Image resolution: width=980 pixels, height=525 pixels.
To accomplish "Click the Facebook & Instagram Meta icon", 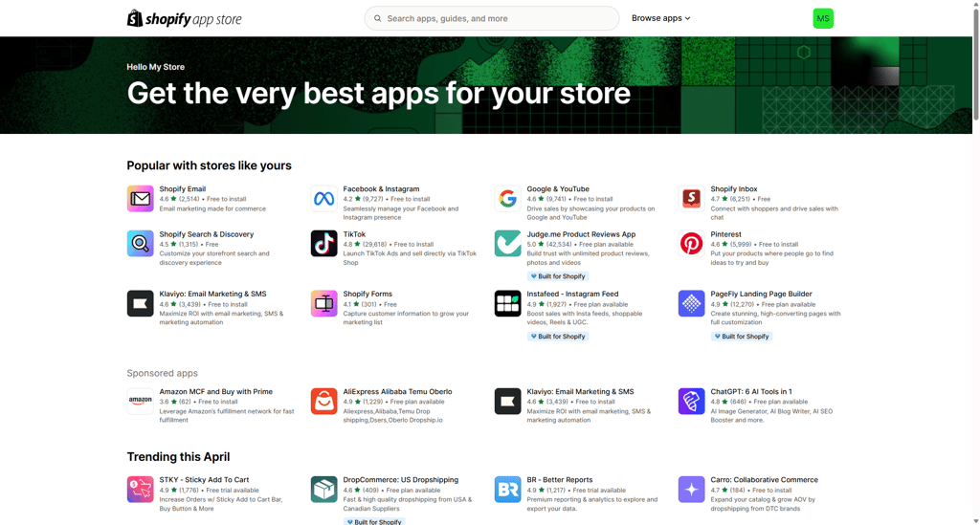I will point(323,199).
